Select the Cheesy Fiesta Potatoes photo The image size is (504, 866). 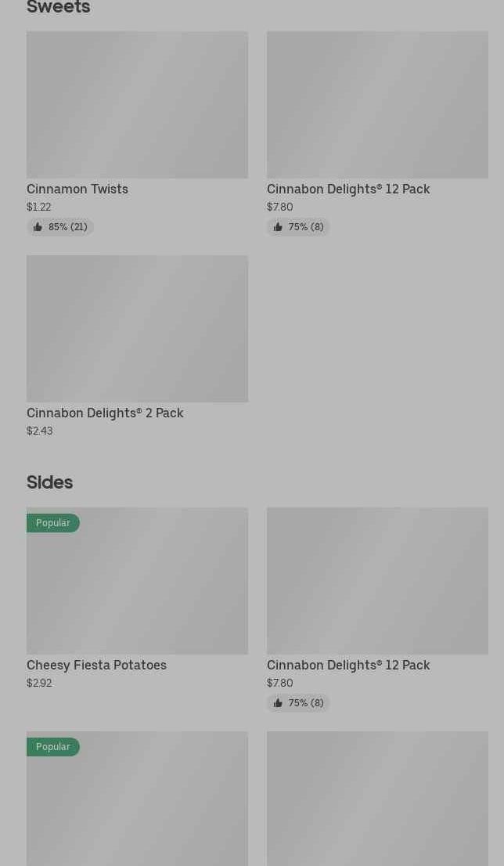[x=137, y=581]
